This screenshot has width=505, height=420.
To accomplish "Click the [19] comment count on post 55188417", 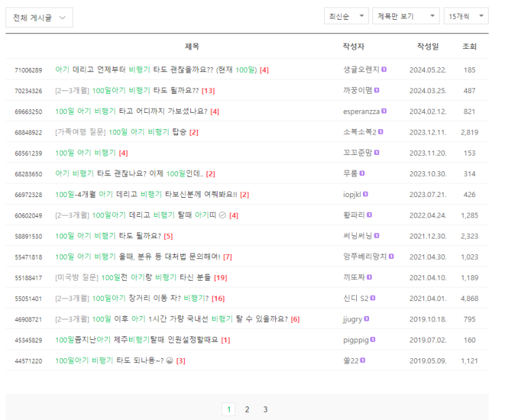I will pos(221,278).
